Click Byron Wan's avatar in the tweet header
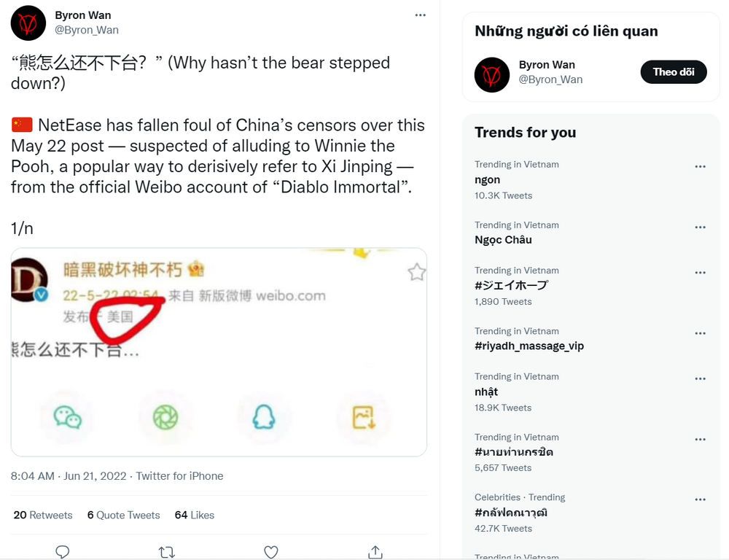729x560 pixels. pos(28,23)
